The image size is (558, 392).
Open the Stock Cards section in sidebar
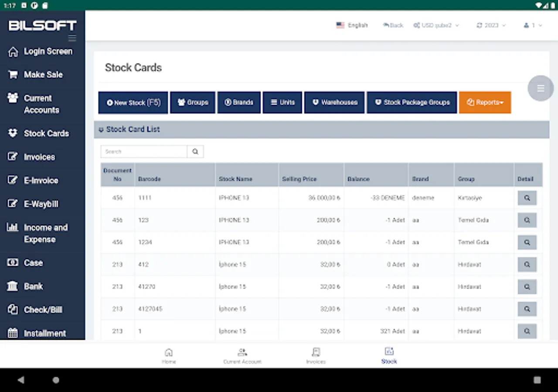coord(46,133)
